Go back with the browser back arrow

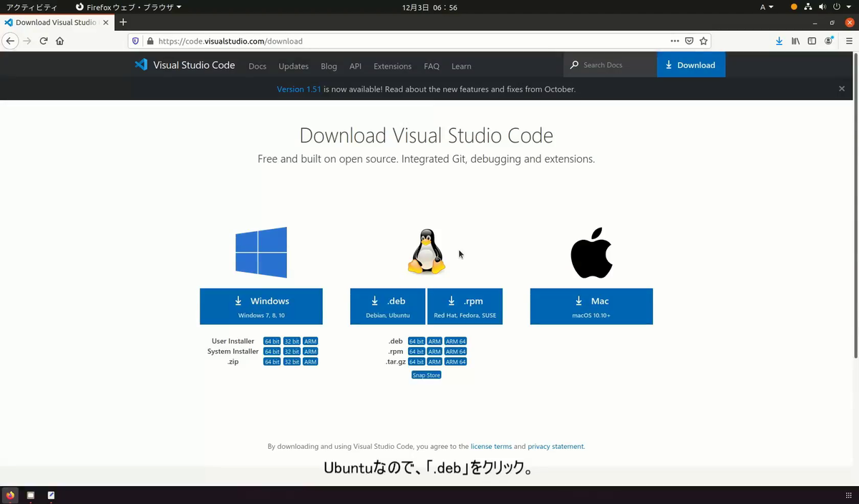pyautogui.click(x=10, y=41)
